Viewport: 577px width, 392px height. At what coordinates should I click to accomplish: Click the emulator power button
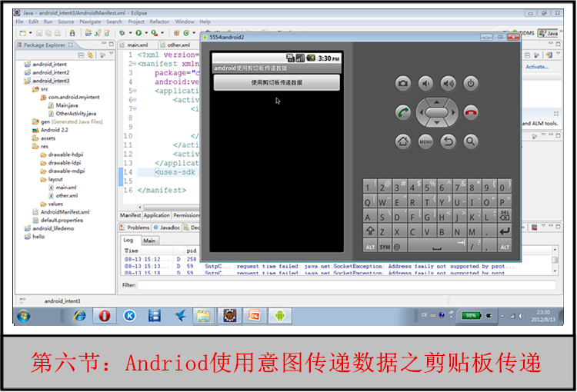471,84
